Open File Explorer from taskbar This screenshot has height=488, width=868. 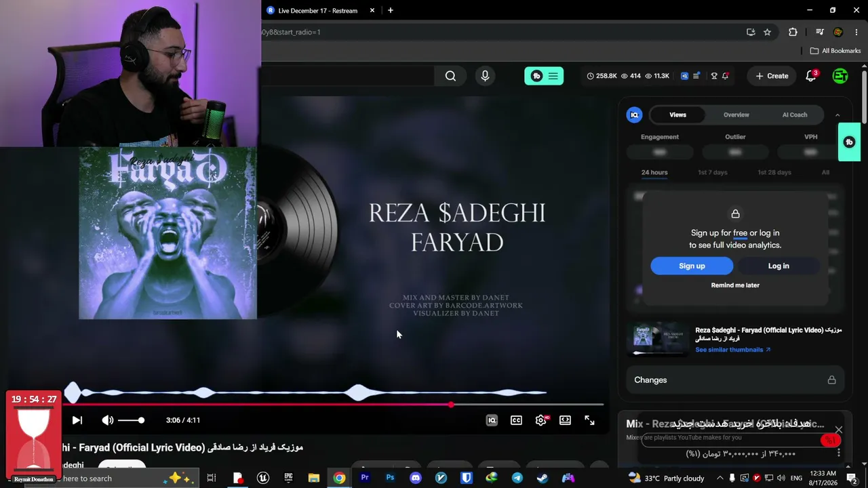[x=313, y=479]
